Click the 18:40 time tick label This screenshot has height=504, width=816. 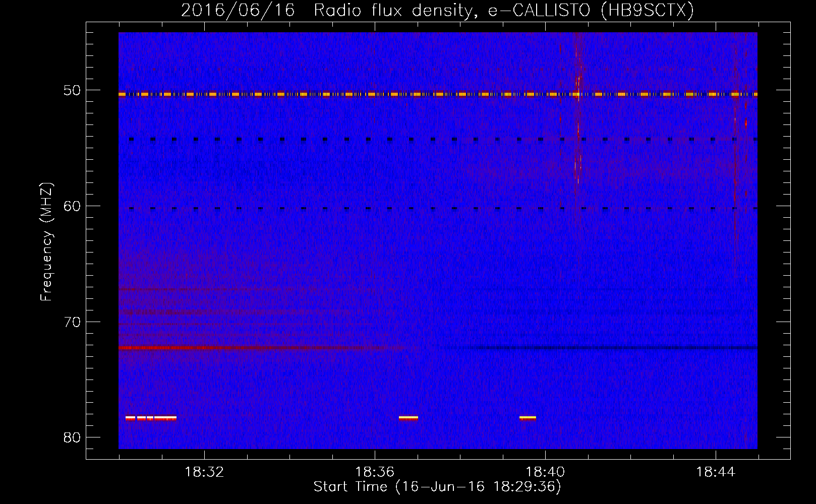545,472
